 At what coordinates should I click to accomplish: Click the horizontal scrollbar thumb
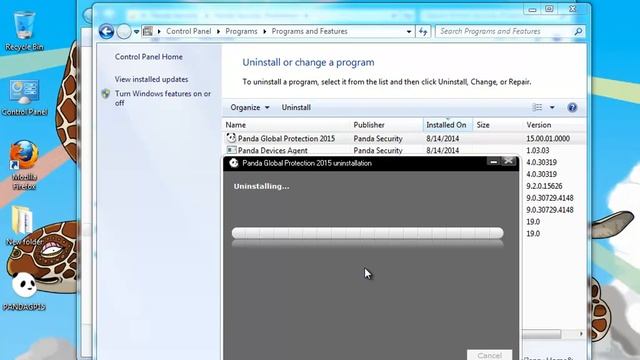541,333
